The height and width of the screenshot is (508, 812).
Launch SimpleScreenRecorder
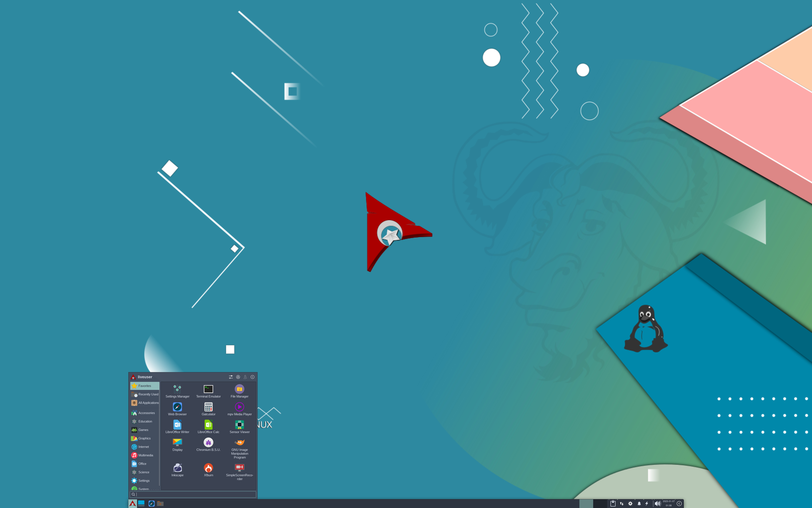(240, 472)
